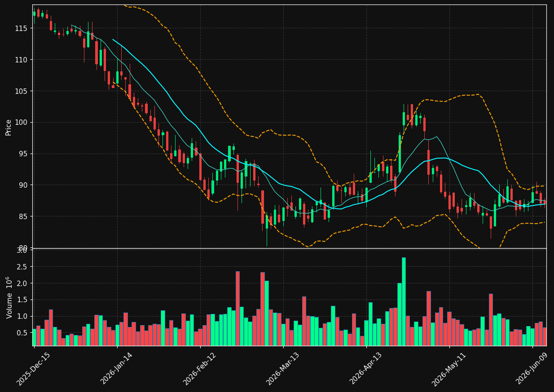Click the 3.0 volume tick label
The image size is (554, 392).
click(22, 251)
